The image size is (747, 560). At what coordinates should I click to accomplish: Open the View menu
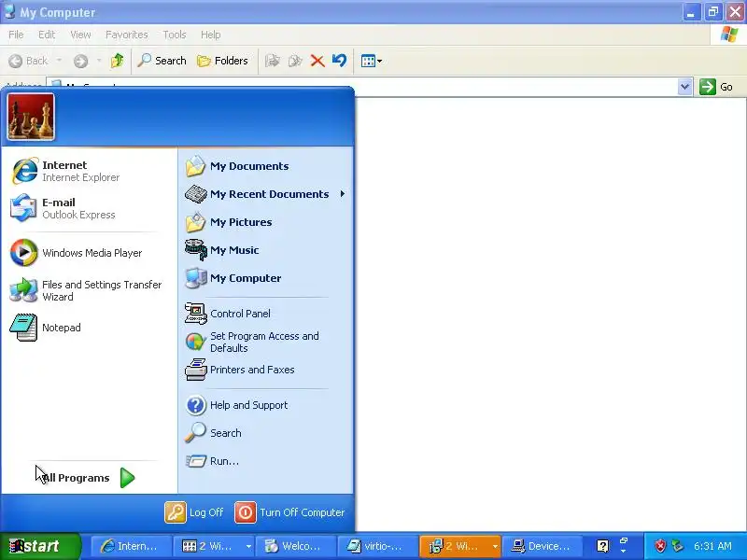click(80, 35)
